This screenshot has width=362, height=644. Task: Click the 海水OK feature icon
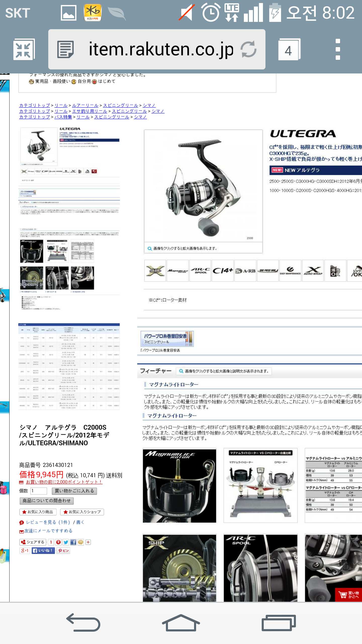(335, 270)
